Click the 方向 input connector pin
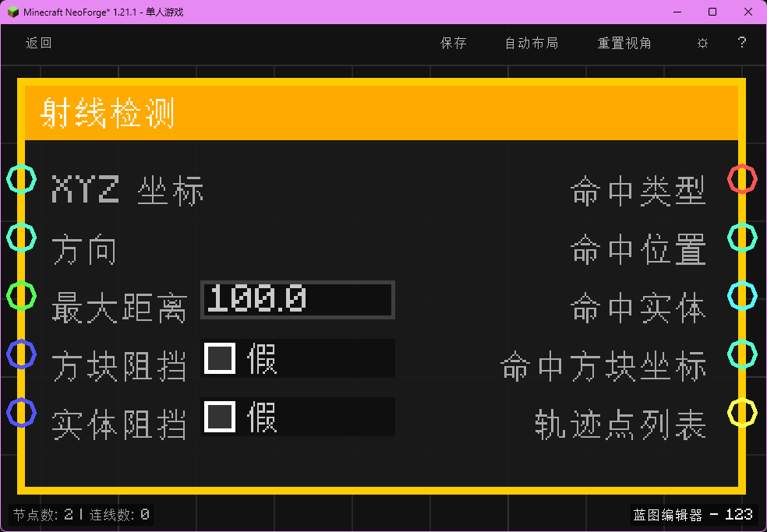 (x=21, y=238)
